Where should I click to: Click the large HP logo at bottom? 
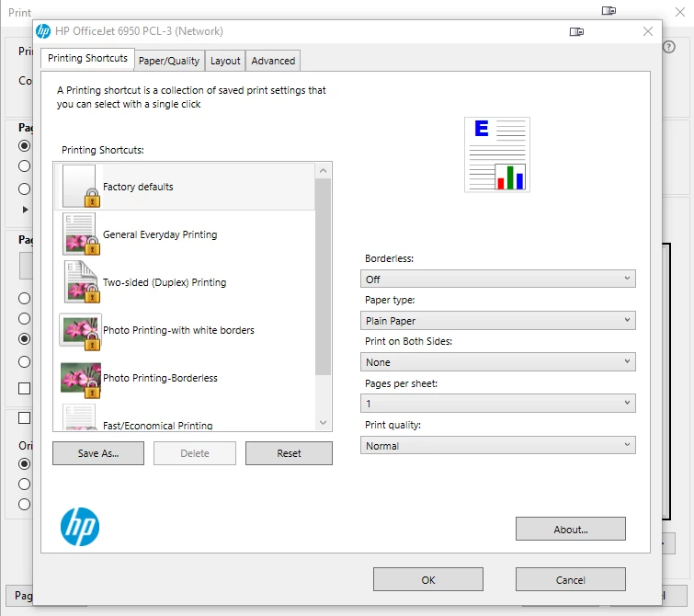click(80, 526)
